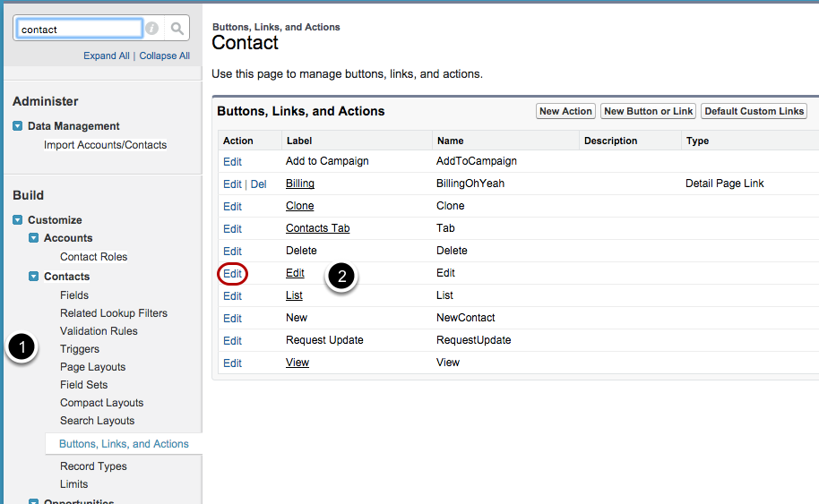Collapse the Contacts tree node
This screenshot has width=819, height=504.
[x=34, y=277]
